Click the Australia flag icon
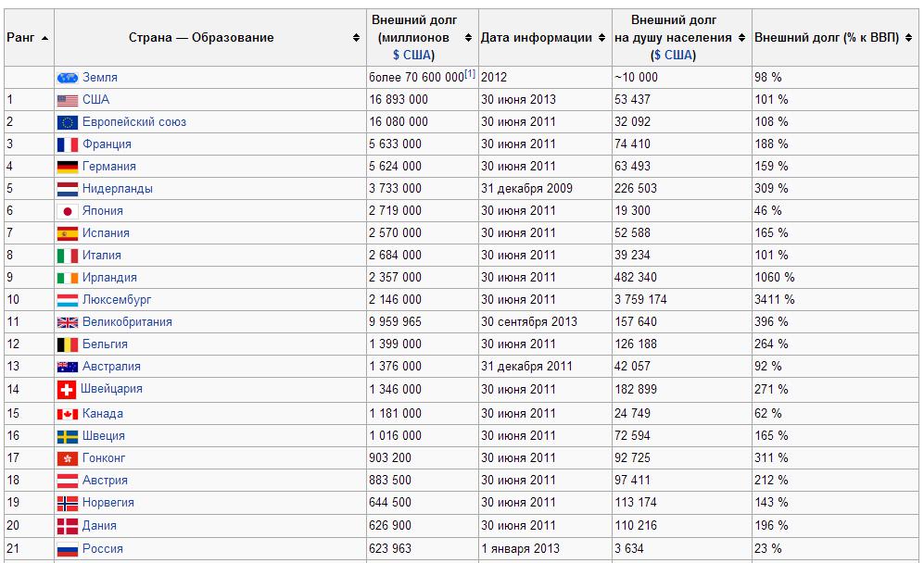The height and width of the screenshot is (563, 924). [x=68, y=367]
